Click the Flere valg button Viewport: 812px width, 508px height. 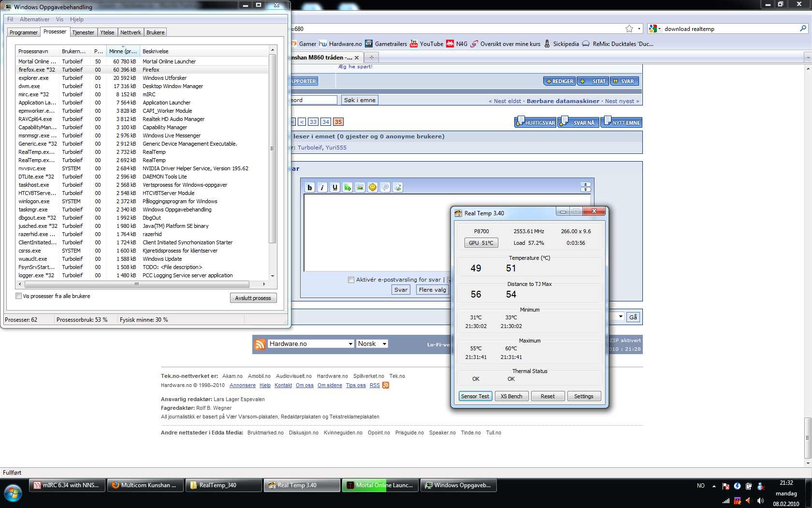[433, 290]
